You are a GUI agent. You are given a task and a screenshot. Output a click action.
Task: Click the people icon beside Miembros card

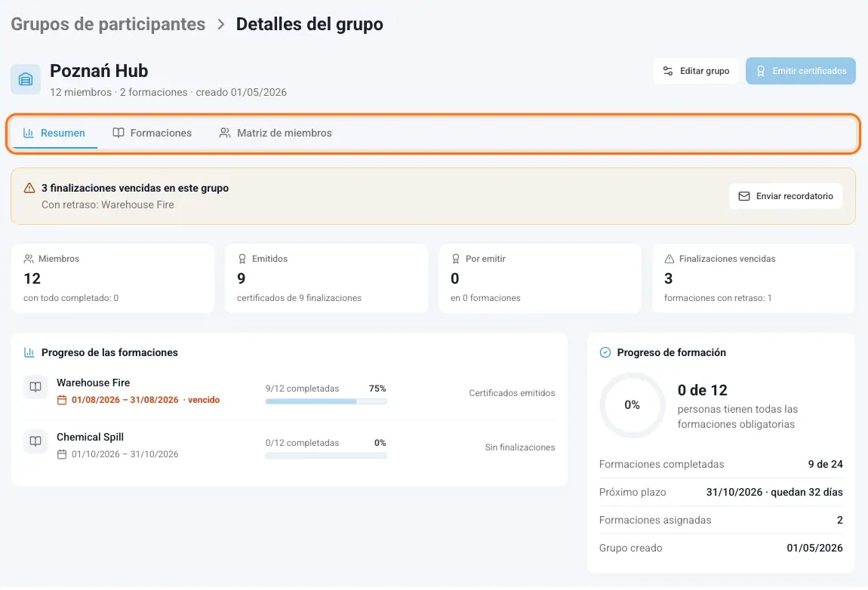29,259
